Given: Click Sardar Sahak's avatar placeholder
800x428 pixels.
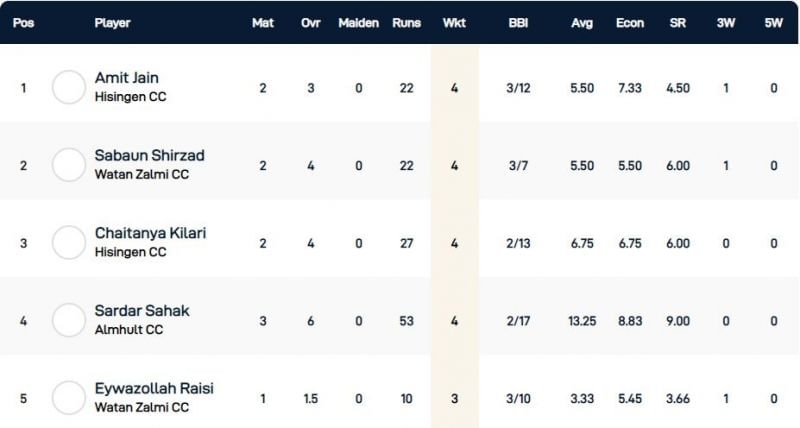Looking at the screenshot, I should 69,321.
